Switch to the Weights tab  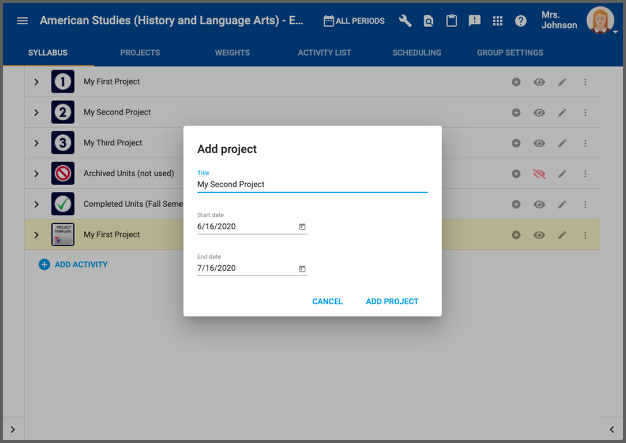[233, 51]
